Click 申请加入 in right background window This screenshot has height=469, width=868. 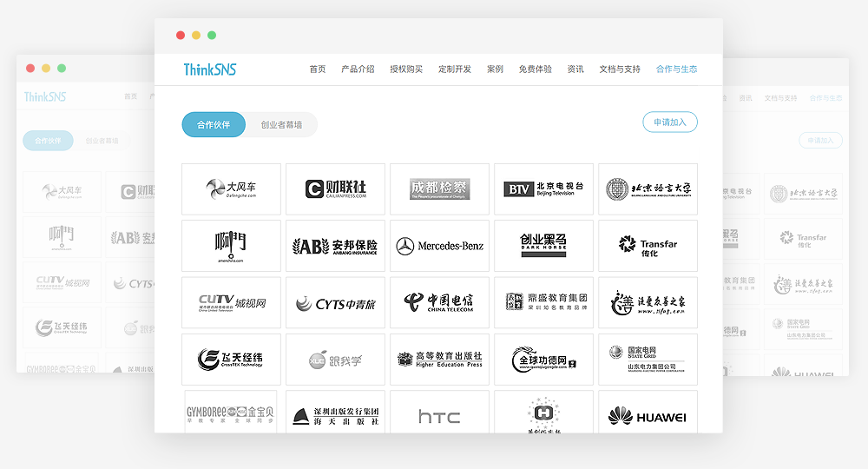[x=820, y=141]
